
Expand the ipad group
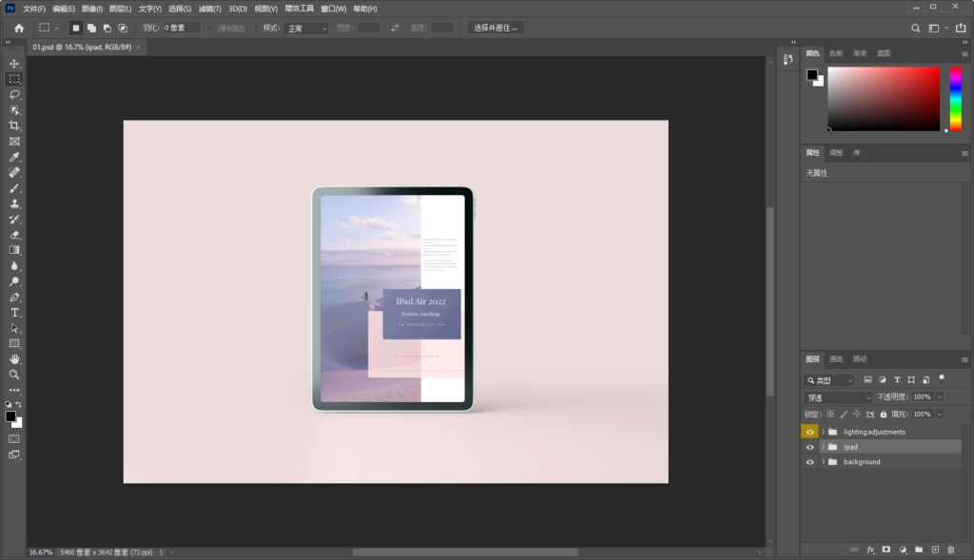pyautogui.click(x=823, y=447)
